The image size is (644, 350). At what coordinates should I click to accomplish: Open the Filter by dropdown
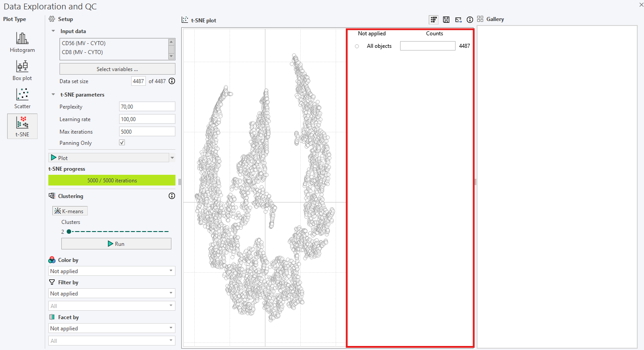click(111, 293)
